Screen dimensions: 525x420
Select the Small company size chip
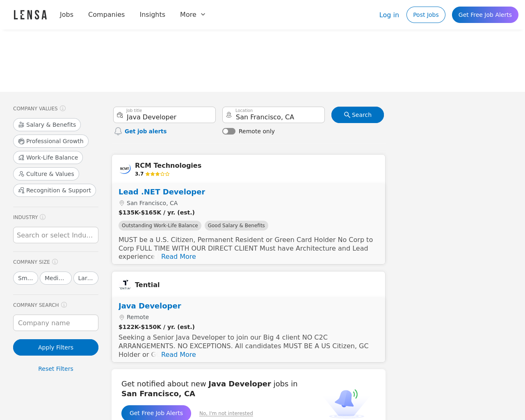25,278
